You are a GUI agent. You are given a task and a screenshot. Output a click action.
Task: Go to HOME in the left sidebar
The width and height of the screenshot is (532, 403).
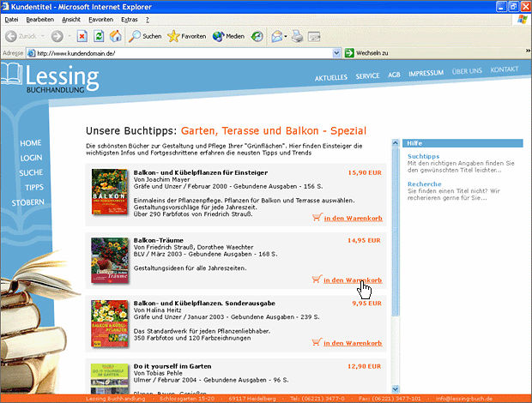click(31, 143)
